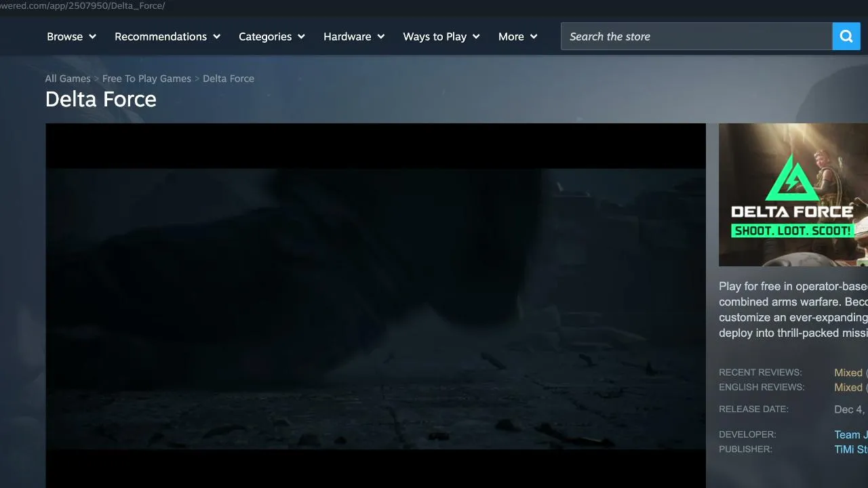Expand the More menu
868x488 pixels.
tap(518, 37)
